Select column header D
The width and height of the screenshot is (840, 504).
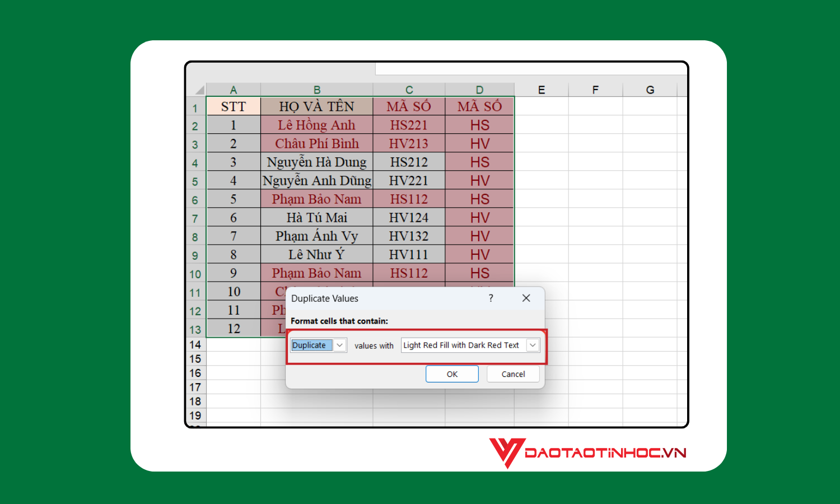click(x=479, y=89)
